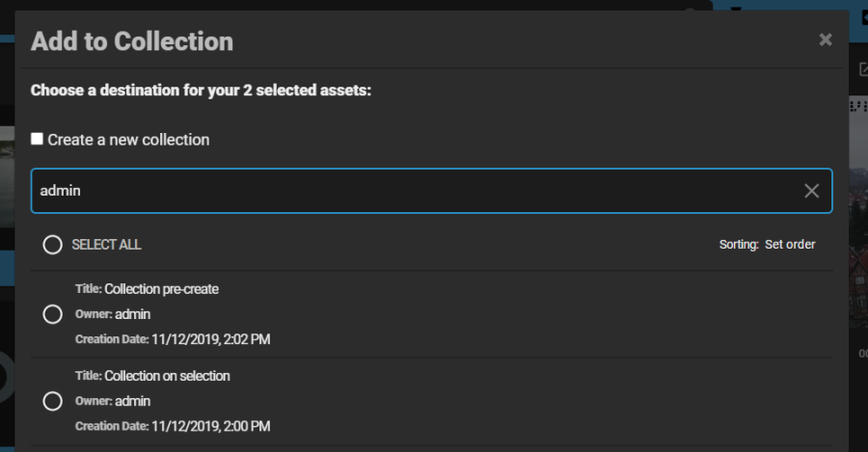The image size is (868, 452).
Task: Click the creation date ending 2:00 PM
Action: (x=211, y=426)
